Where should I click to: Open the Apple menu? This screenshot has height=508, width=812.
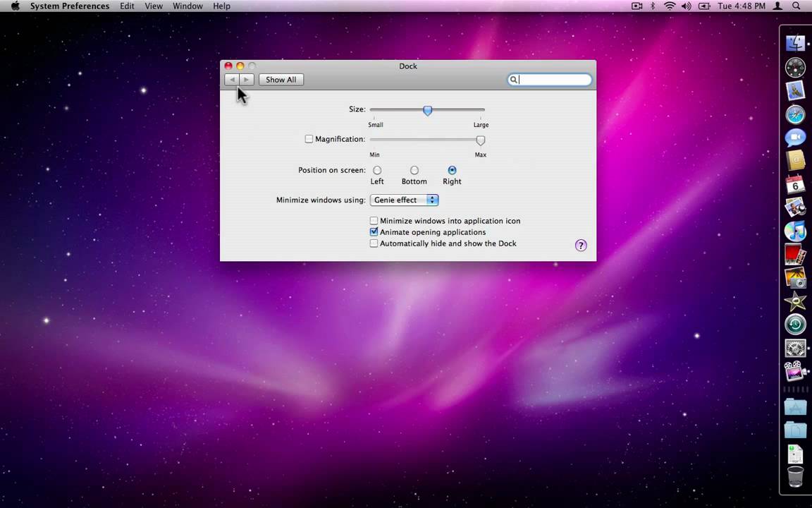pos(15,6)
